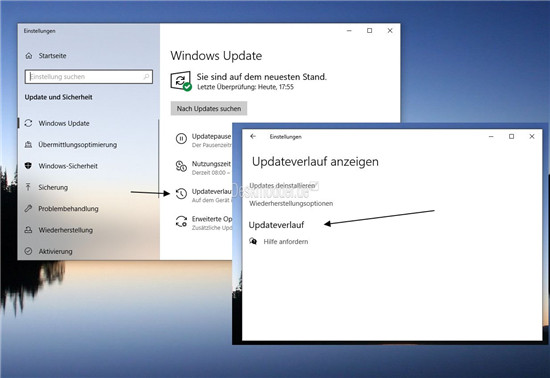The image size is (550, 378).
Task: Open Problembehandlung wrench icon
Action: (28, 208)
